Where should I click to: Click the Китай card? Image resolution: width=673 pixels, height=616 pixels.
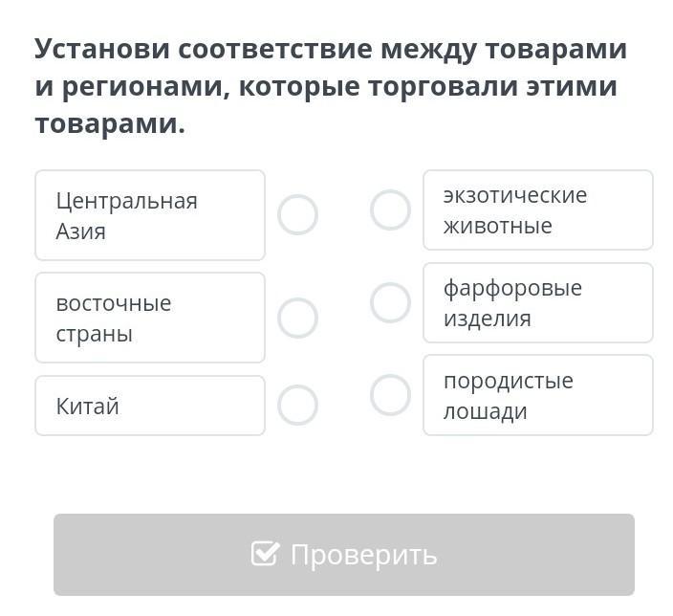(x=150, y=406)
